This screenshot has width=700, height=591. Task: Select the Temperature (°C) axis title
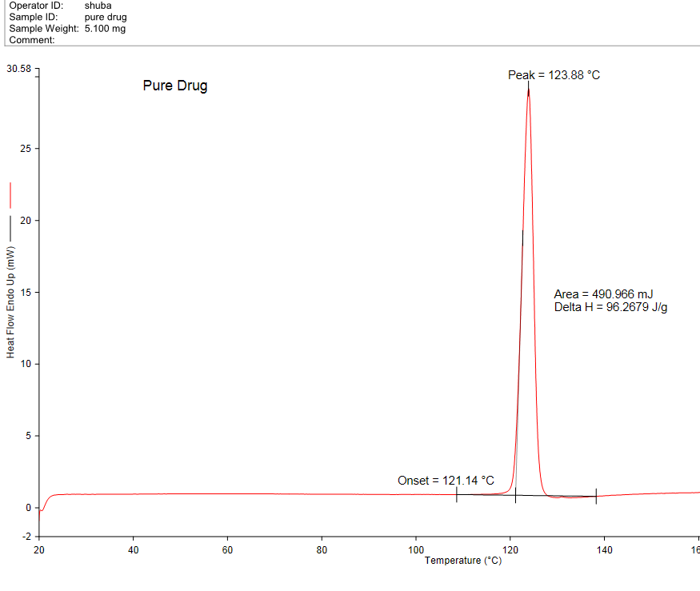pos(463,561)
